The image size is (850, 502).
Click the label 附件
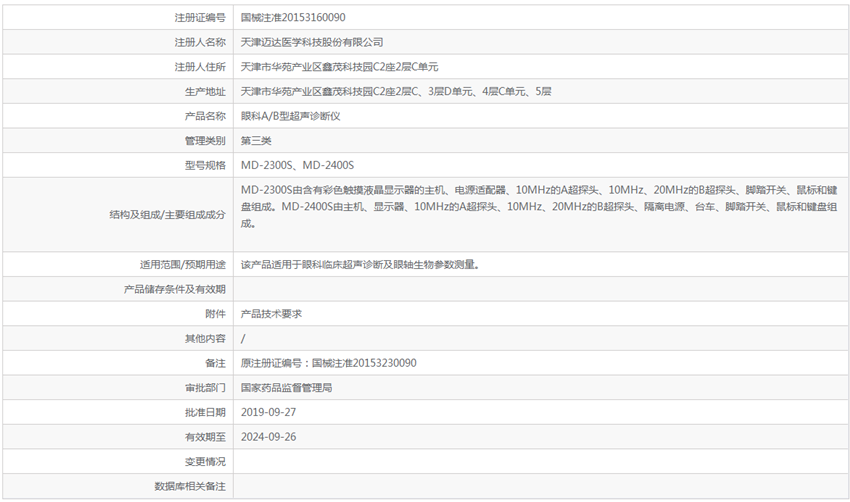(x=215, y=314)
